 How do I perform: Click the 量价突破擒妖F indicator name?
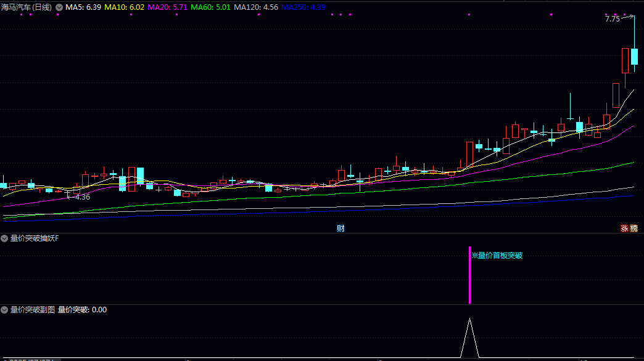[35, 238]
